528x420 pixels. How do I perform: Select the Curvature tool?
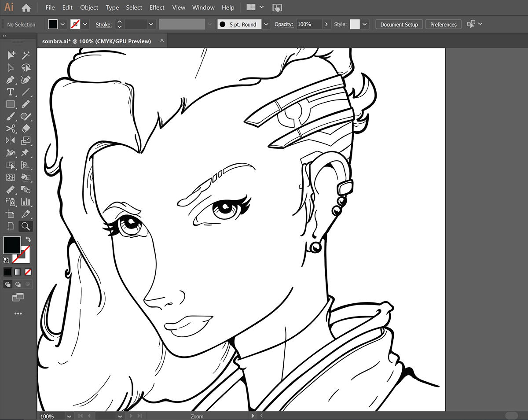[x=26, y=80]
